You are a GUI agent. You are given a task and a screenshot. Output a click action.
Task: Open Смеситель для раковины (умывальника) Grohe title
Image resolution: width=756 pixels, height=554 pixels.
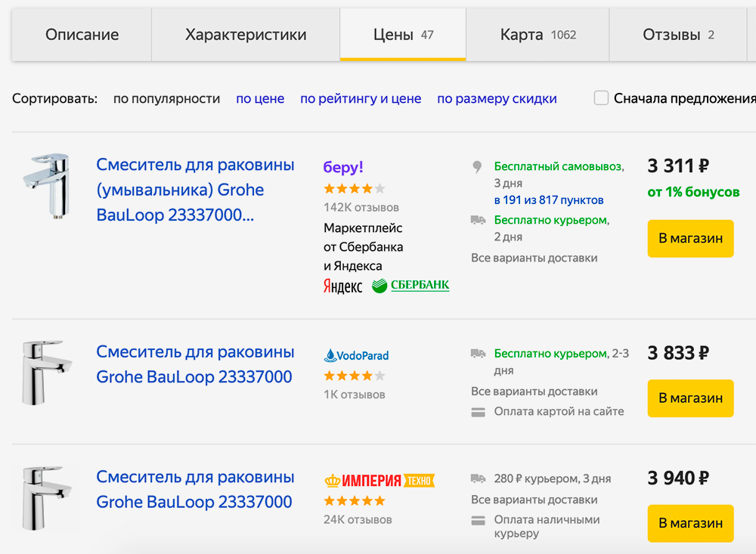tap(195, 190)
